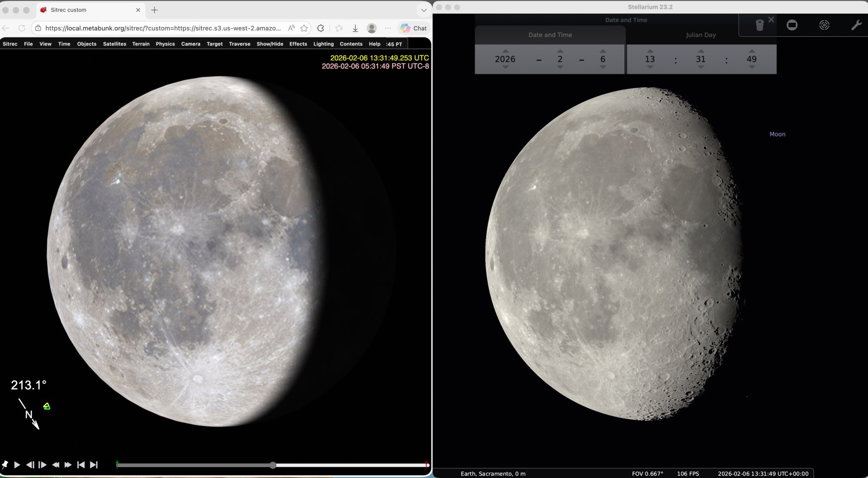868x478 pixels.
Task: Switch to the Julian Day tab
Action: click(x=700, y=35)
